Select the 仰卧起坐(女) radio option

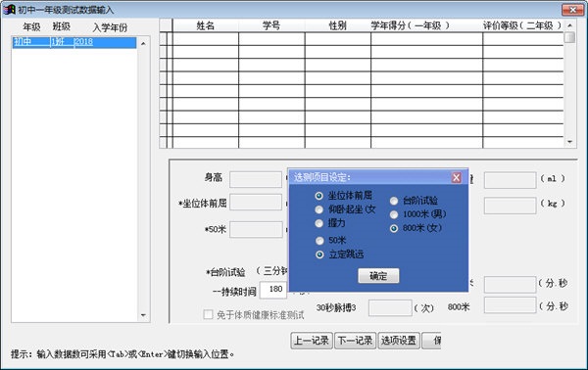tap(319, 209)
